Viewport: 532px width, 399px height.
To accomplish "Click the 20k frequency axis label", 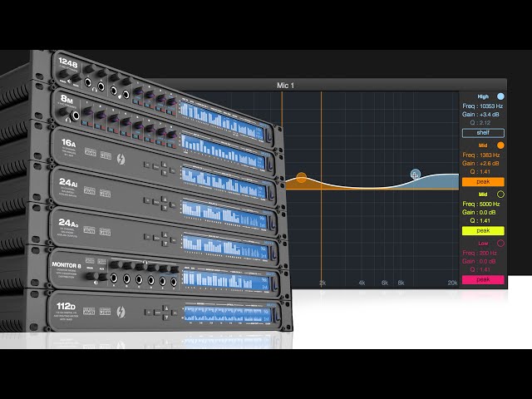I will coord(452,283).
